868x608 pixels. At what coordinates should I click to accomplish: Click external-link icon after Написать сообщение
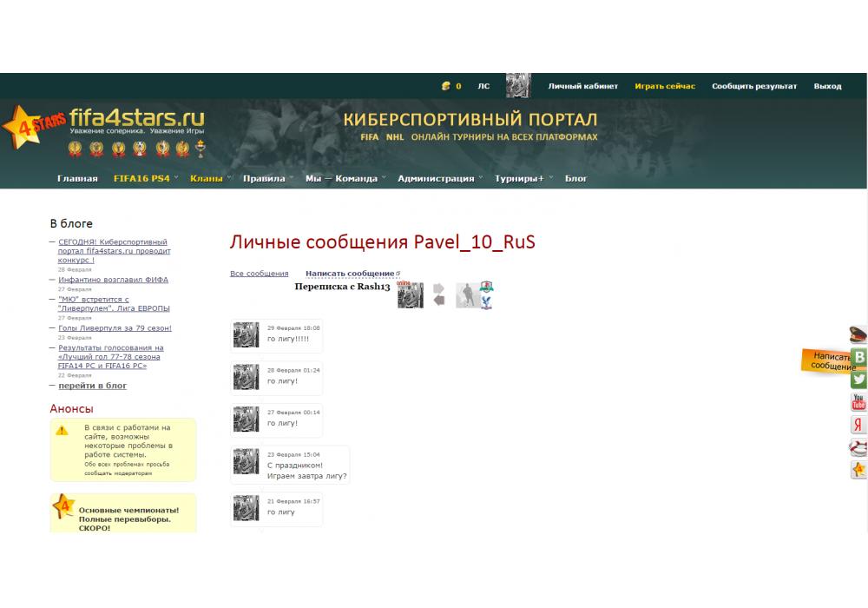point(398,273)
